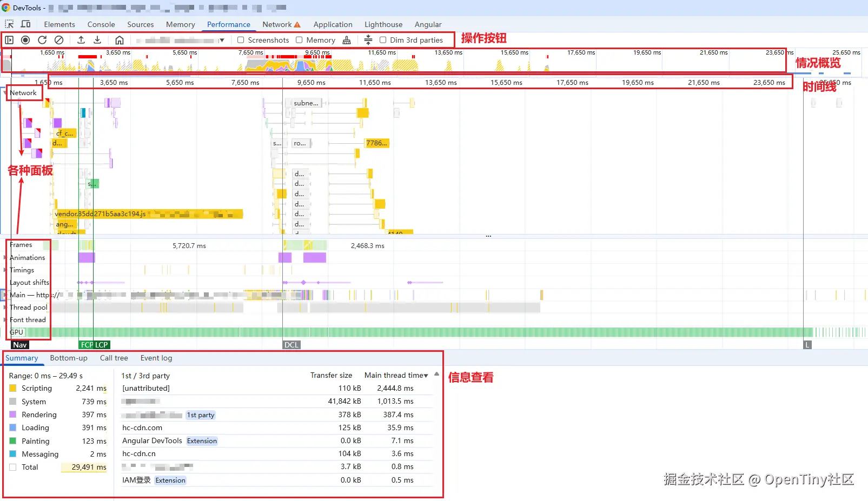
Task: Show the Event log tab
Action: pos(156,358)
